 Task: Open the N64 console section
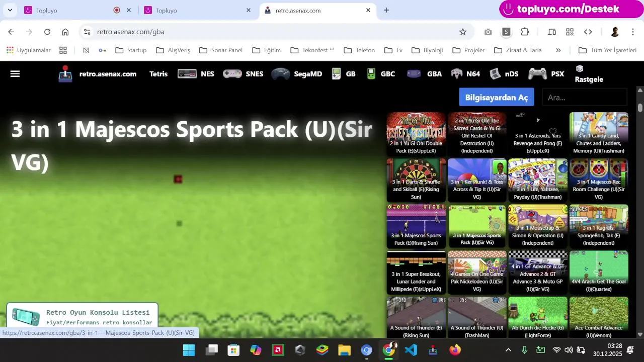click(x=465, y=74)
